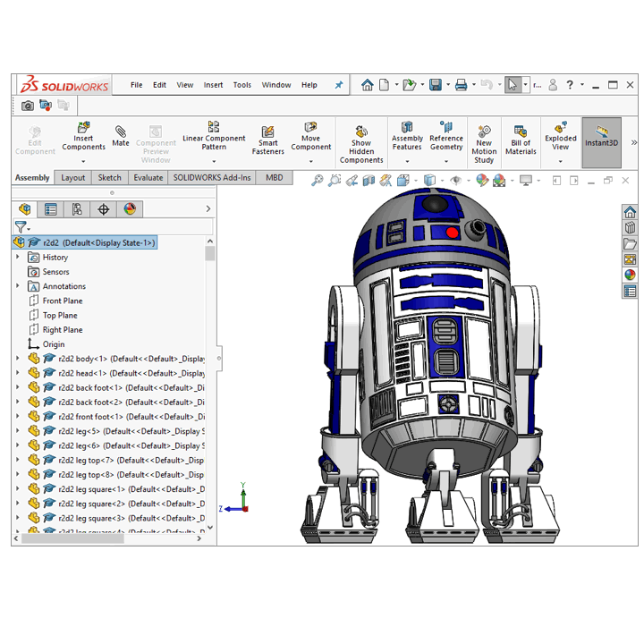Click the New document icon
This screenshot has height=644, width=644.
[384, 85]
